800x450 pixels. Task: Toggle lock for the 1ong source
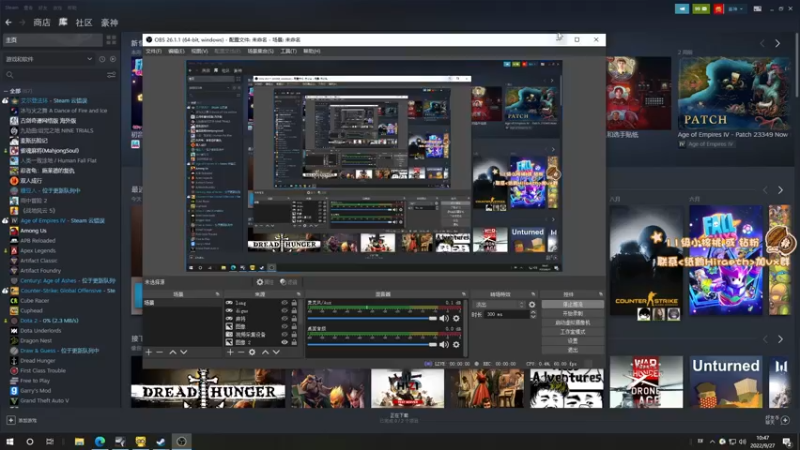pos(294,303)
